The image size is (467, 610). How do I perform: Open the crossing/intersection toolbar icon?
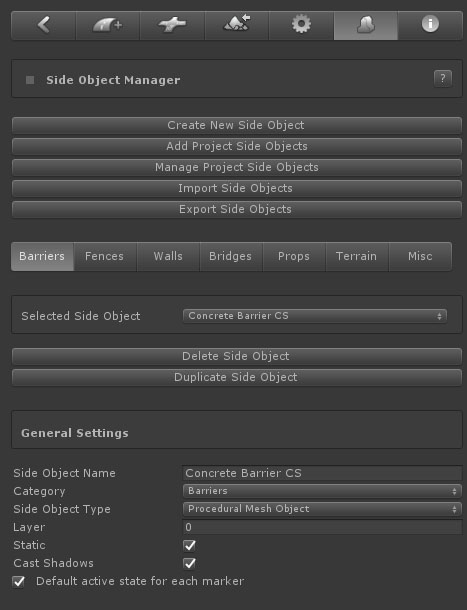coord(172,25)
